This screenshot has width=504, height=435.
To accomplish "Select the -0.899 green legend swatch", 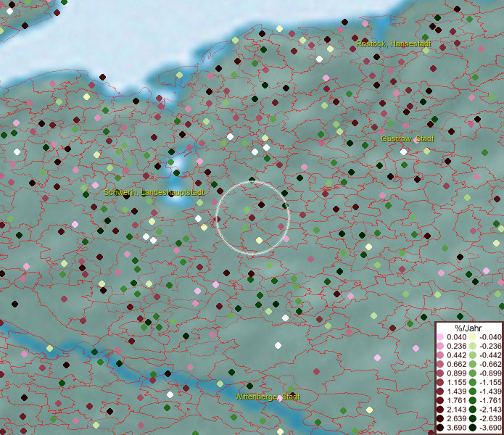I will (471, 373).
